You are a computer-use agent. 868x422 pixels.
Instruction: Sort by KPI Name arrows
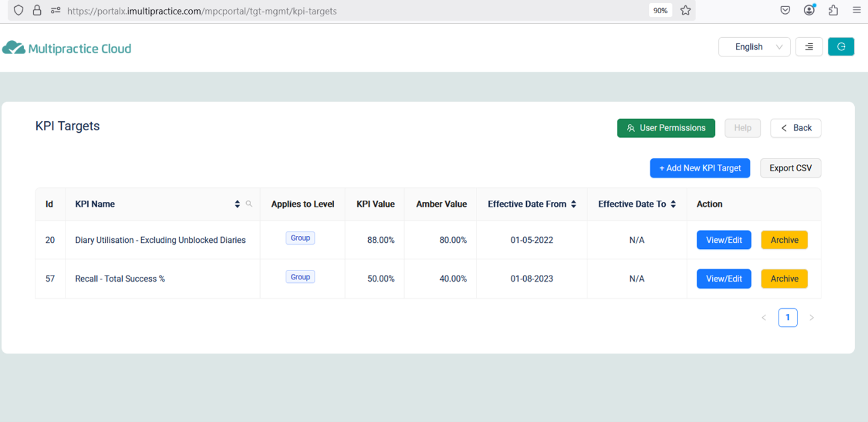[x=237, y=204]
